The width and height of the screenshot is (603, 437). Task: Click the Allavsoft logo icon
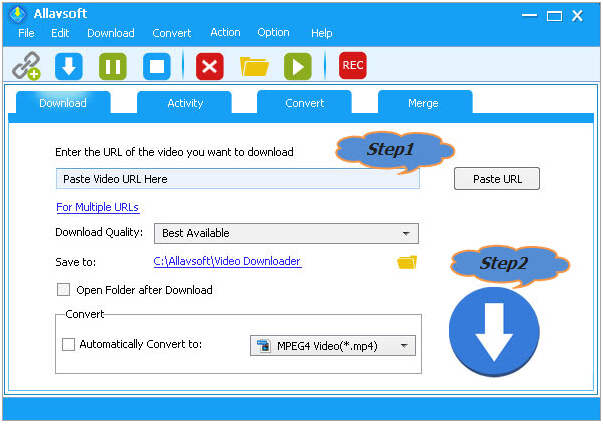tap(18, 14)
